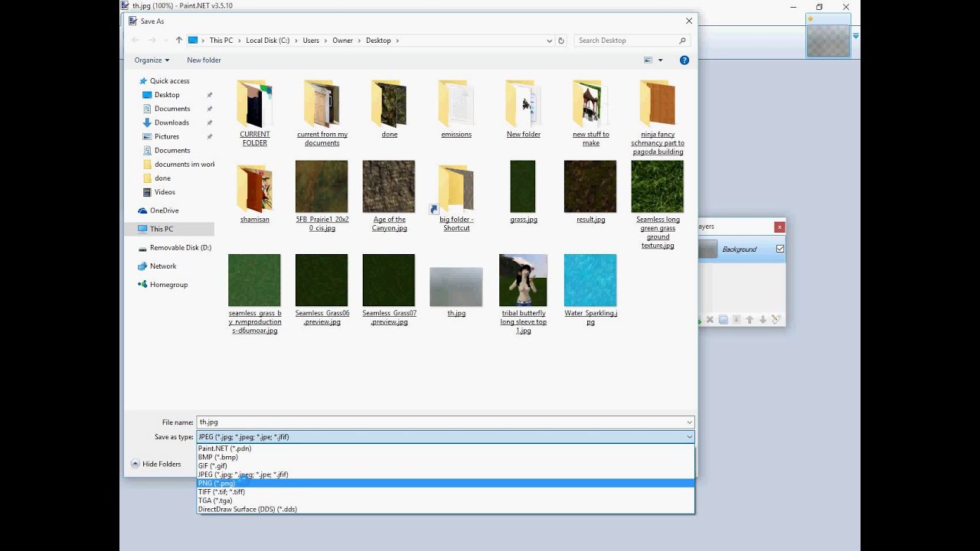Image resolution: width=980 pixels, height=551 pixels.
Task: Select Homegroup in the navigation pane
Action: pos(168,285)
